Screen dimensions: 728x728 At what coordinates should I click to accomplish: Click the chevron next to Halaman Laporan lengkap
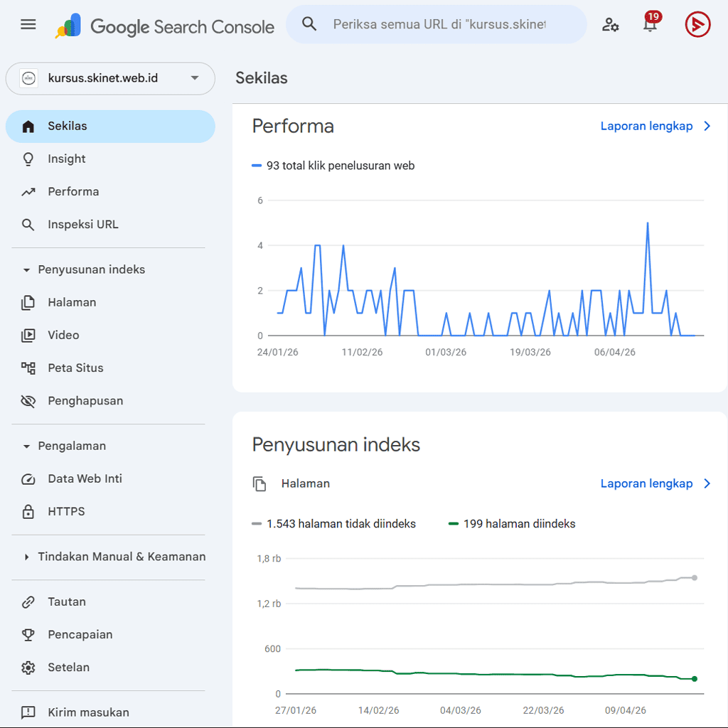tap(707, 483)
